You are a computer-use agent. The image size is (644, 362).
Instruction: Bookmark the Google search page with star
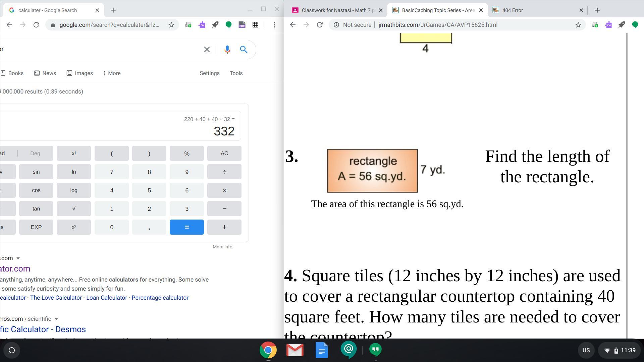click(171, 25)
